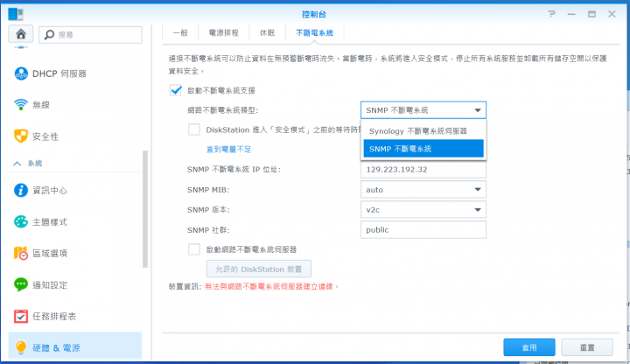Click the 重置 reset button

click(x=587, y=347)
